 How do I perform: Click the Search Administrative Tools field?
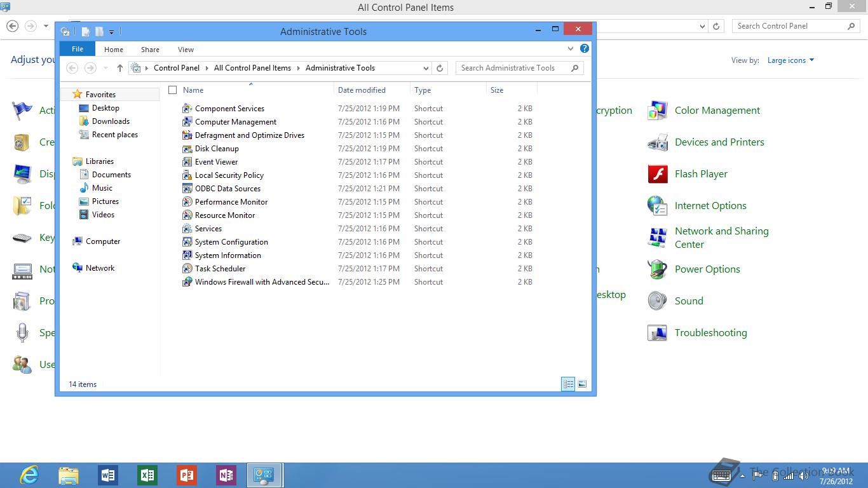513,68
